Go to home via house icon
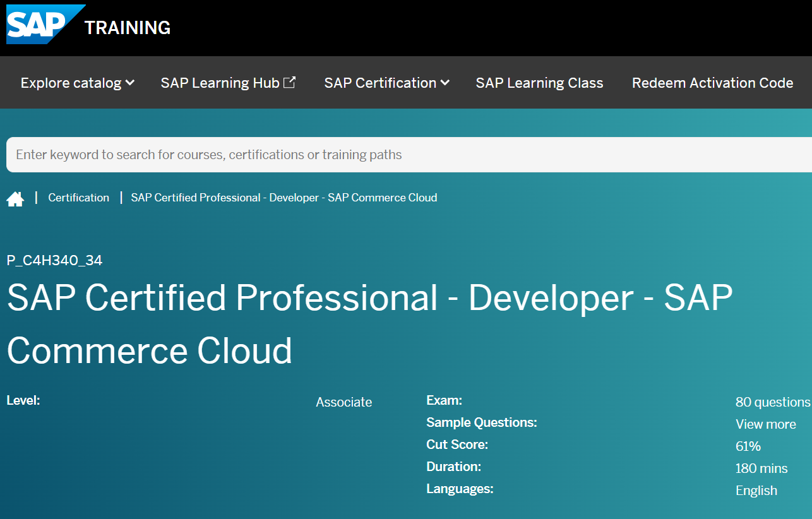 15,199
